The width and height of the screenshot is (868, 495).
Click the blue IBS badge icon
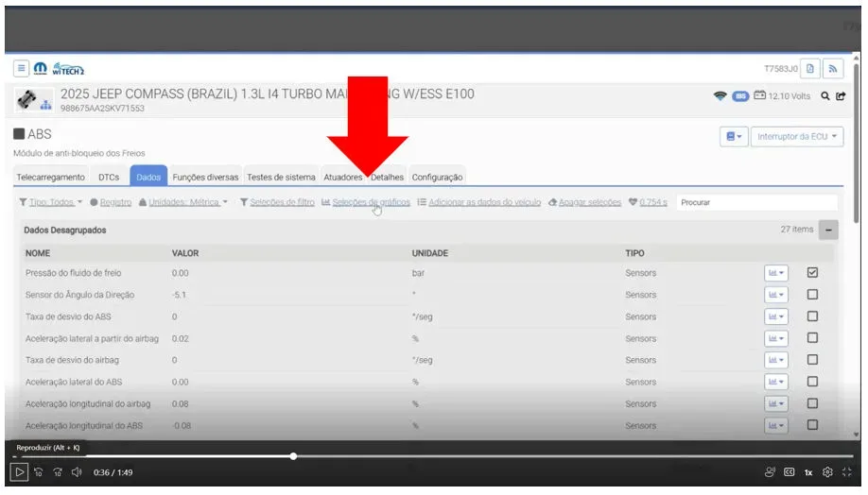[740, 96]
